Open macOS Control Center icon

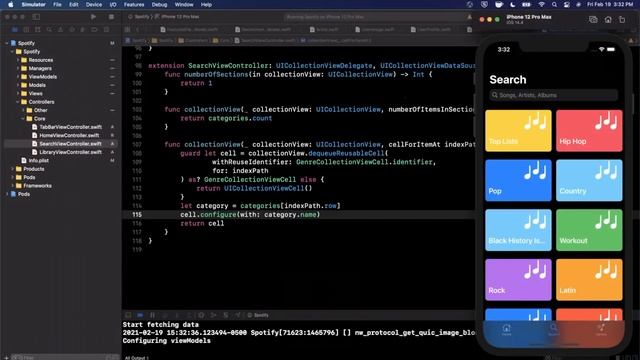point(567,4)
